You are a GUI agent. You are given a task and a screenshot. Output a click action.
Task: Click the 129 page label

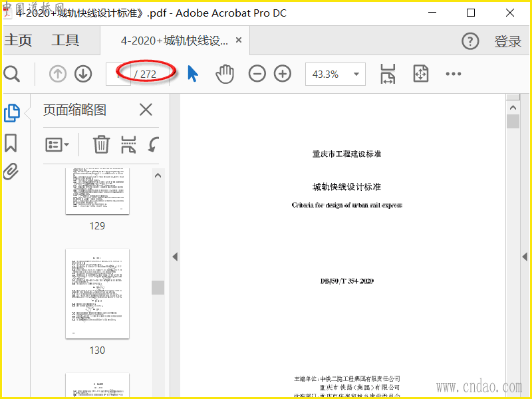pyautogui.click(x=97, y=226)
